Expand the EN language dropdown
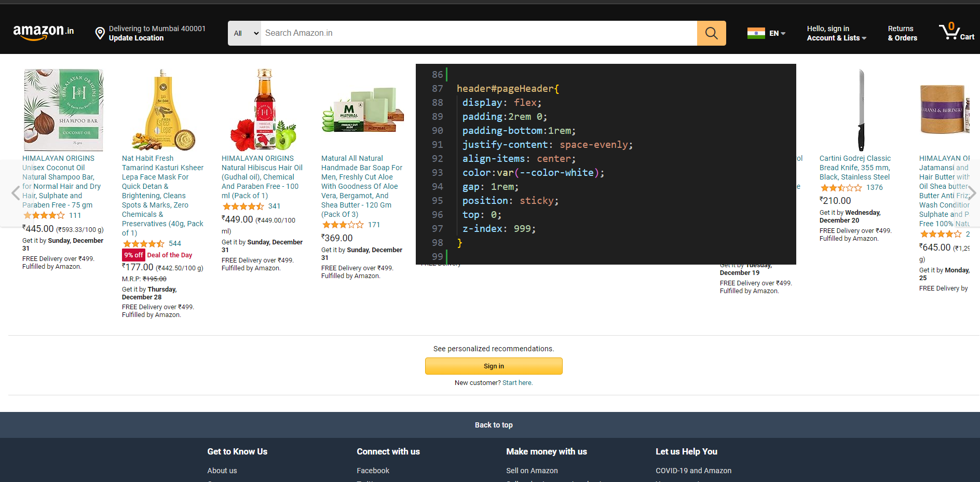The height and width of the screenshot is (482, 980). [777, 33]
